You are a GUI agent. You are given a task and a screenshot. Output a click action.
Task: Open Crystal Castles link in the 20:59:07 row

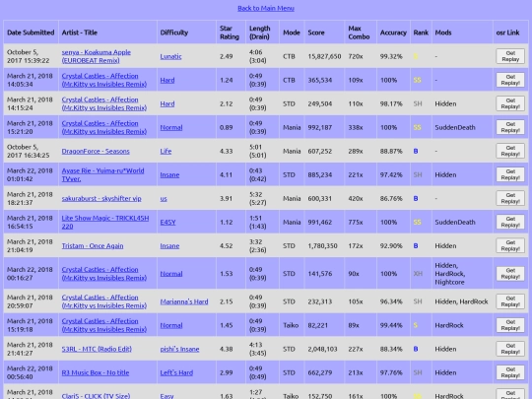tap(104, 301)
